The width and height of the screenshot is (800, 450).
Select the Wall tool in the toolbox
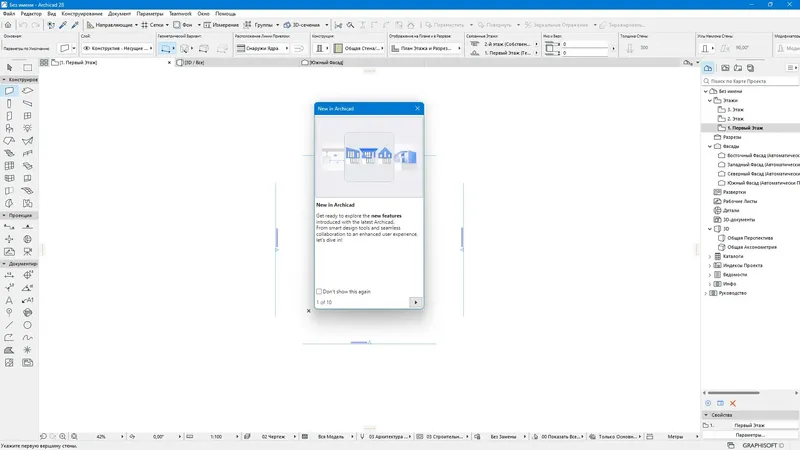(x=9, y=91)
